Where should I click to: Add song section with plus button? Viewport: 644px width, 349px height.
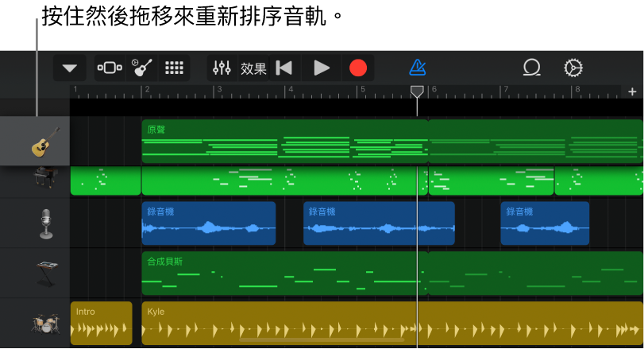pos(632,91)
